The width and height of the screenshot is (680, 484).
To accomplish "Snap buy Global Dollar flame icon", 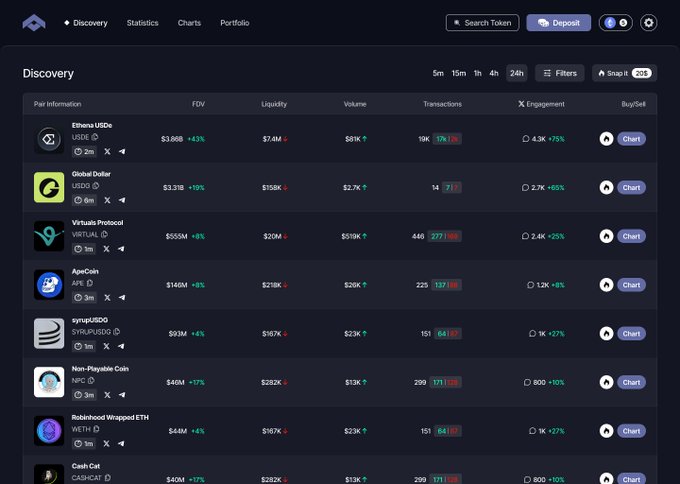I will 606,187.
